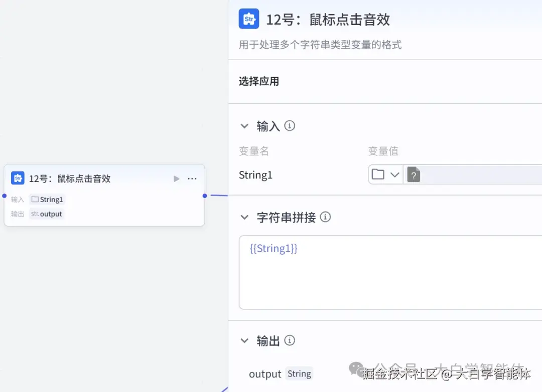Viewport: 542px width, 392px height.
Task: Click the String1 tag on the node card
Action: (47, 199)
